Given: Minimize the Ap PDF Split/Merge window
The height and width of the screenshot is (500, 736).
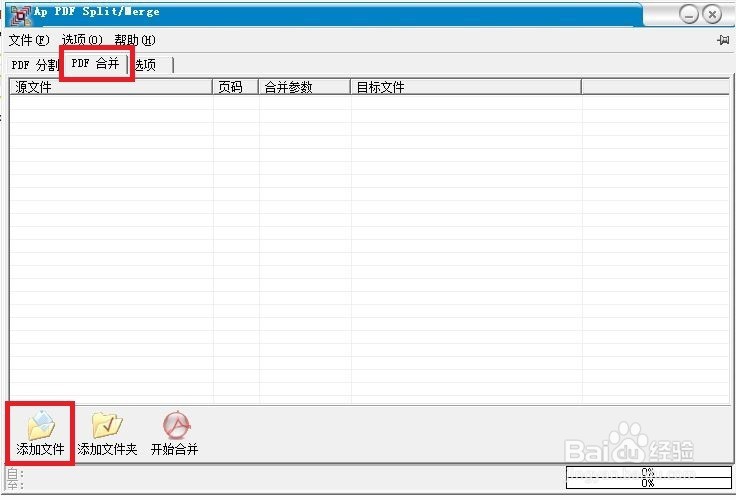Looking at the screenshot, I should 689,15.
